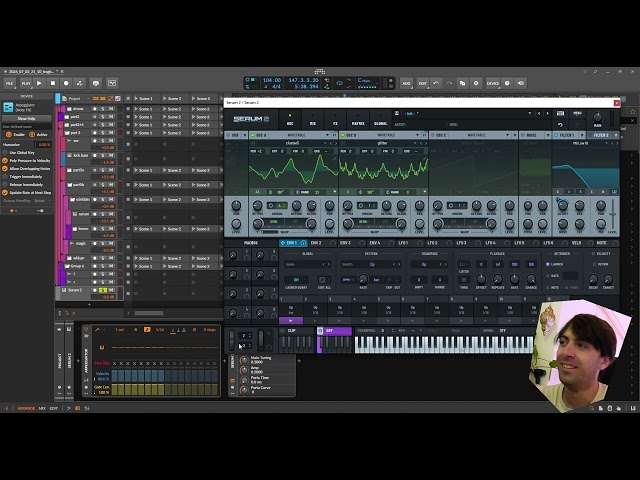Click Serum's undo arrow icon
The height and width of the screenshot is (480, 640).
coord(560,124)
